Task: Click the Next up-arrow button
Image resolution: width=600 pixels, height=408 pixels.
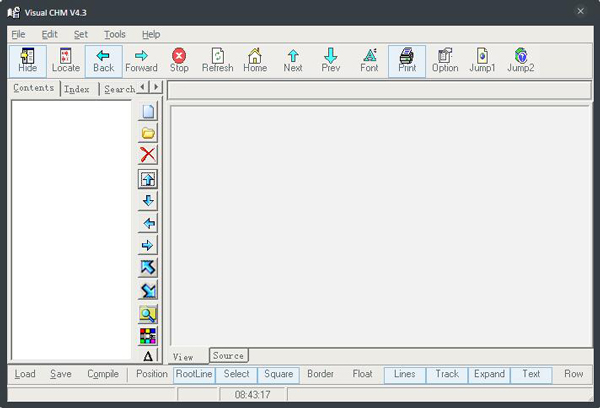Action: click(x=293, y=61)
